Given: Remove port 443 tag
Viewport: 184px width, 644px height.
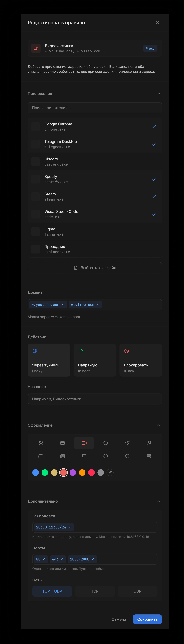Looking at the screenshot, I should tap(62, 559).
